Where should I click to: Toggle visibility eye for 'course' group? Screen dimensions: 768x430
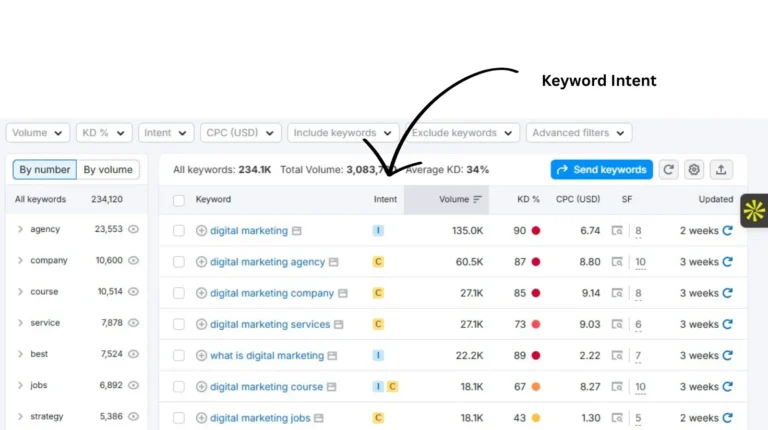pos(133,291)
